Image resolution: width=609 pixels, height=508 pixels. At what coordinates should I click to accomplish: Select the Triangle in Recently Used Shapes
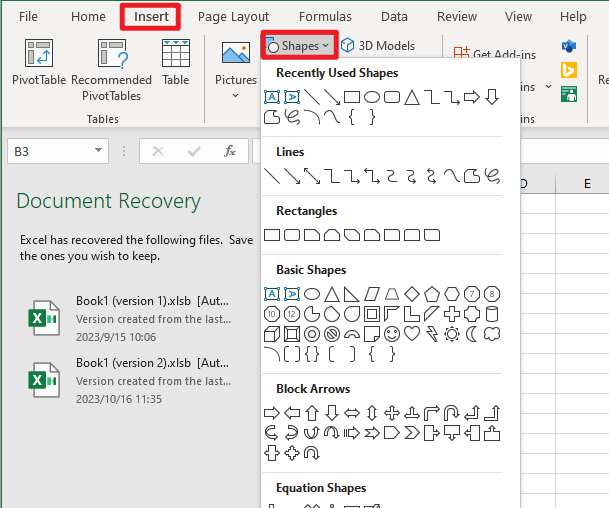pyautogui.click(x=412, y=97)
